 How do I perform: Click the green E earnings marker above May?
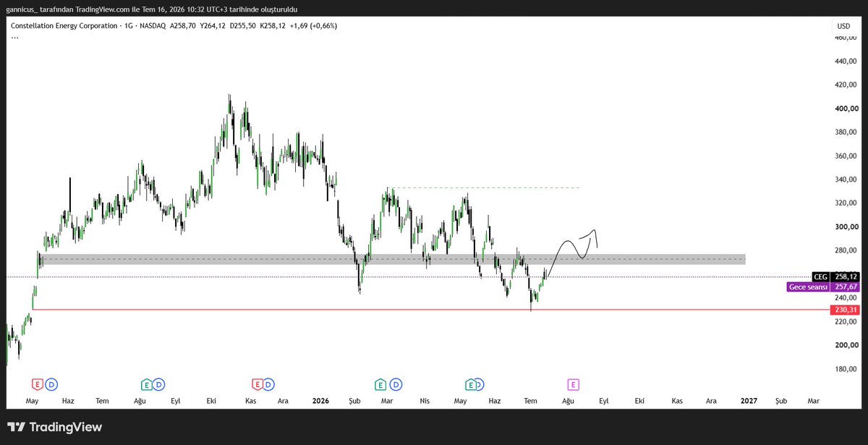click(470, 383)
